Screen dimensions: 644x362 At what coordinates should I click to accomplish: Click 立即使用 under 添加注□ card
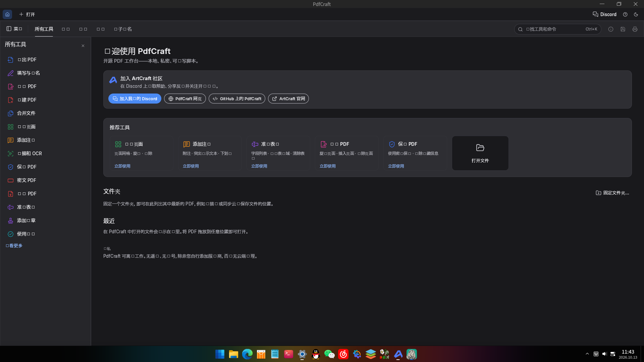point(191,166)
